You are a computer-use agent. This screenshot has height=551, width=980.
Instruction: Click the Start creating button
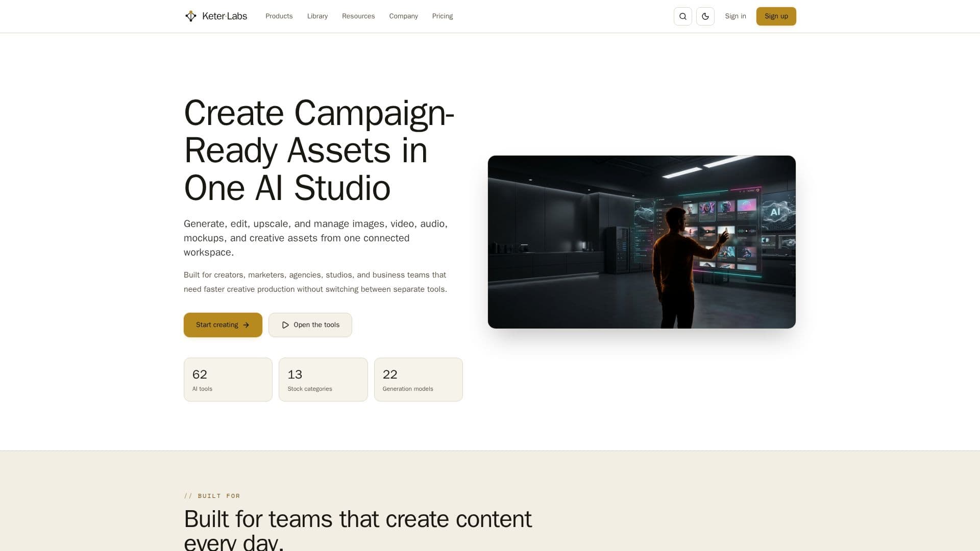(223, 325)
